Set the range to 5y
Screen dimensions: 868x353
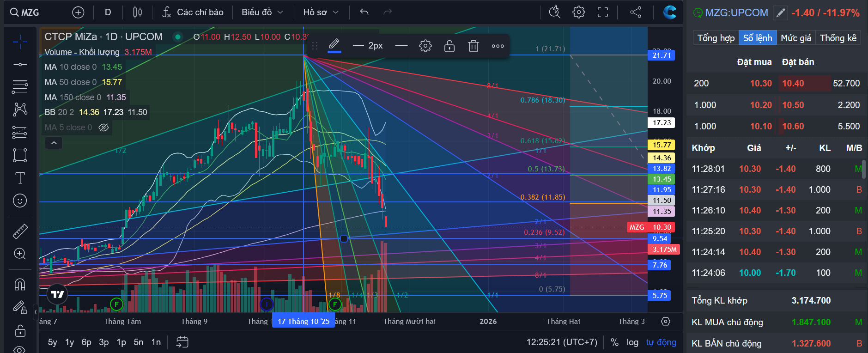point(53,342)
